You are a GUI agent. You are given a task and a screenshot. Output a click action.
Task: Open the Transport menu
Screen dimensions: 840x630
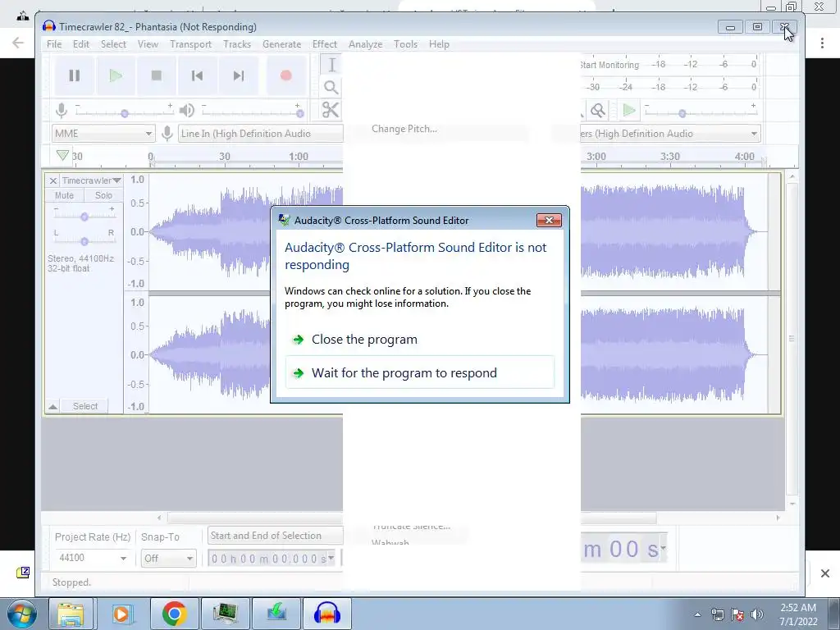190,44
